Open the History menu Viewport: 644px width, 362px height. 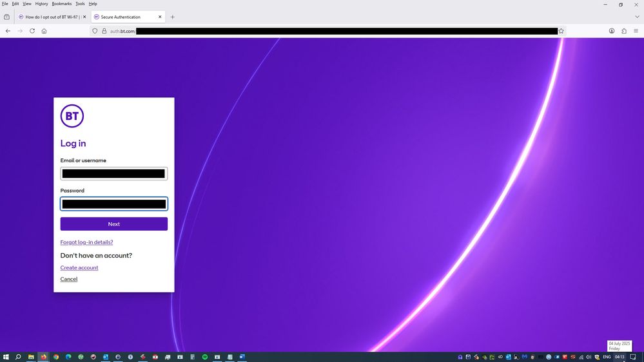point(41,4)
